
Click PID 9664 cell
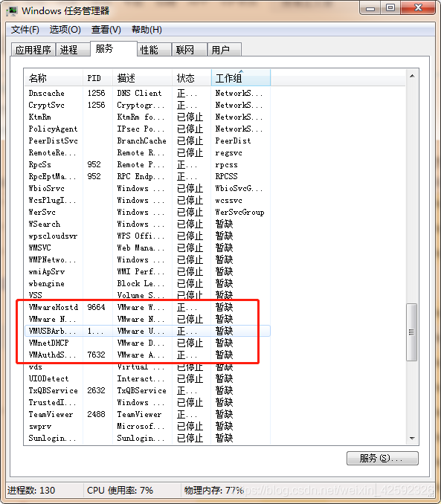(x=96, y=307)
